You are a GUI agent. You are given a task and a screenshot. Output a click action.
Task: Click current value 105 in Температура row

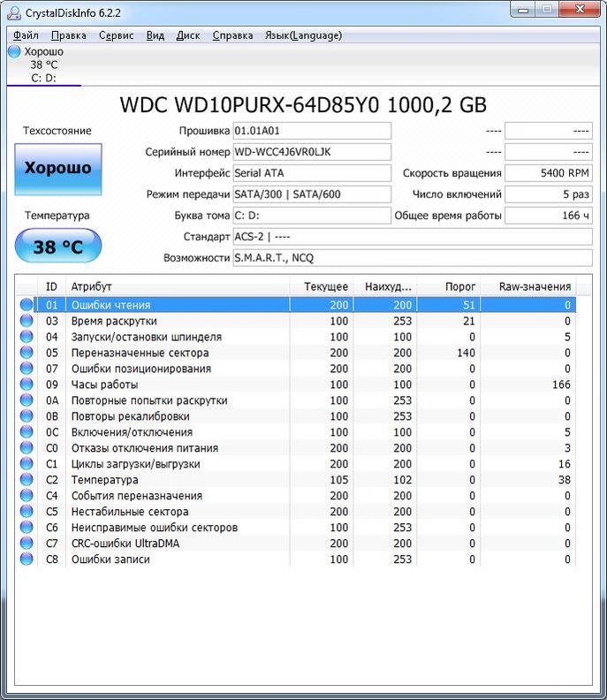pos(339,480)
